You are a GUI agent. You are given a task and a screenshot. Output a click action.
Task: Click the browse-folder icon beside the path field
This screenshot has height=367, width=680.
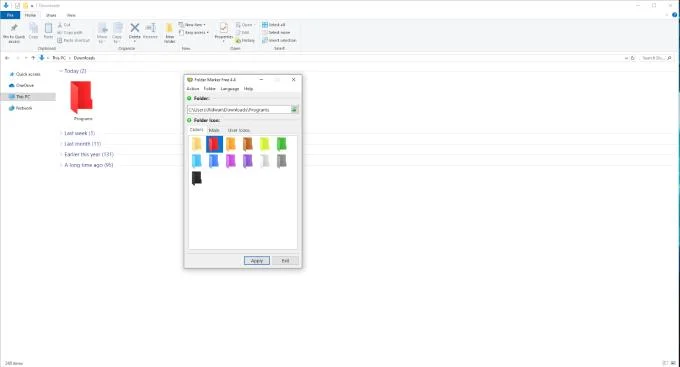pos(294,110)
